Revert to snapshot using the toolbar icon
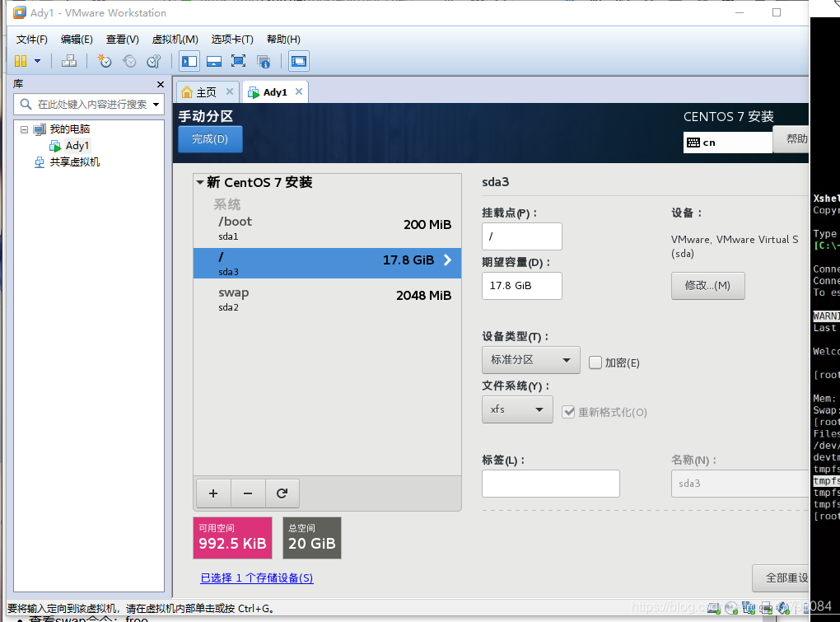 [x=129, y=61]
